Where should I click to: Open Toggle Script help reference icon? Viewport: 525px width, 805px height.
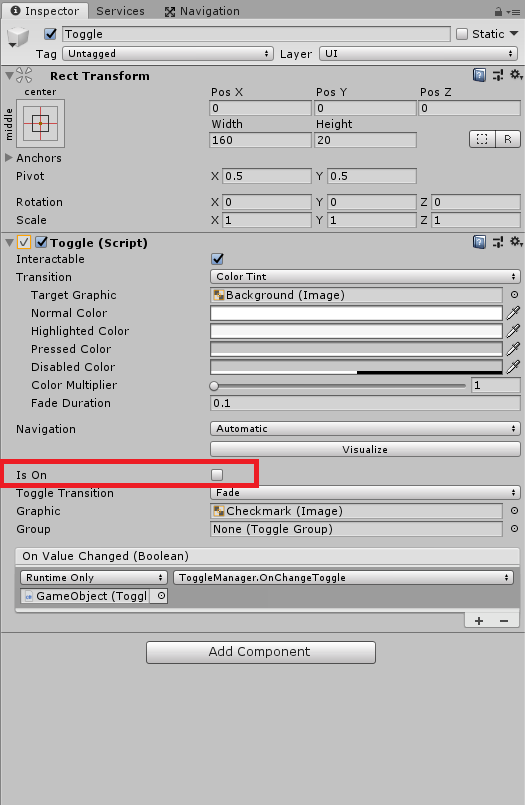(479, 242)
